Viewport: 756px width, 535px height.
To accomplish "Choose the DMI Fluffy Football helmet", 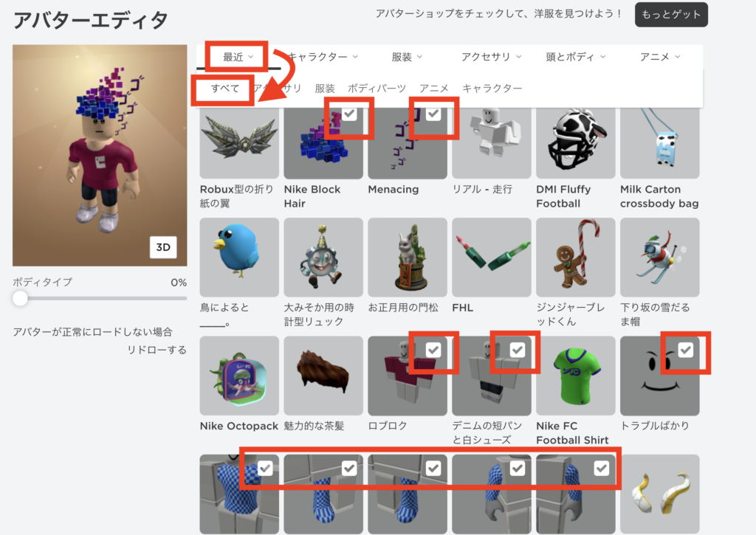I will 576,142.
